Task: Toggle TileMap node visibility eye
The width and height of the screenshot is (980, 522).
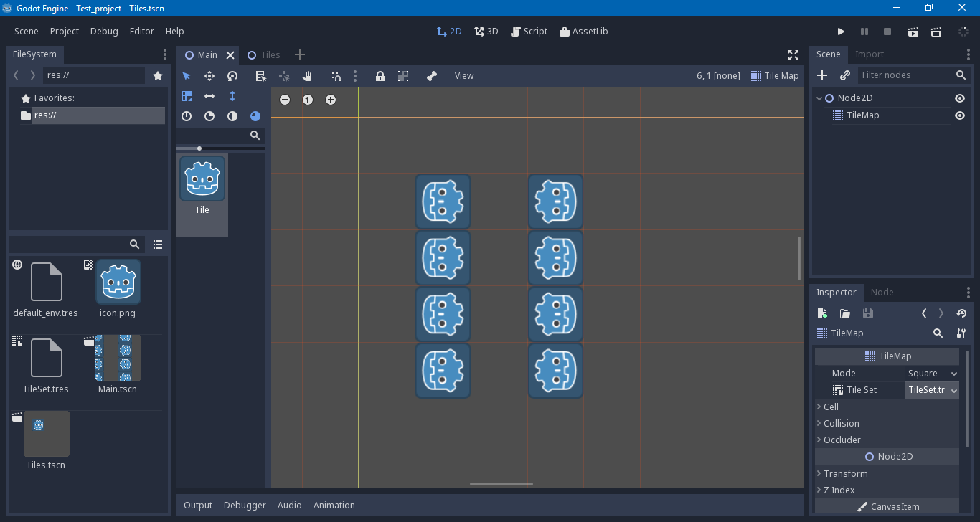Action: 960,115
